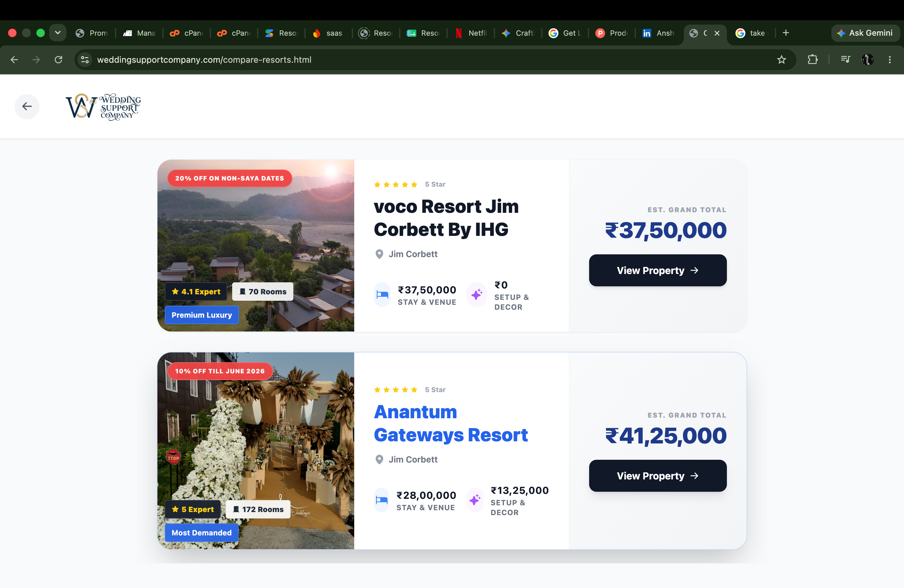Click the ₹13,25,000 setup & decor value
Screen dimensions: 904x588
click(x=520, y=491)
